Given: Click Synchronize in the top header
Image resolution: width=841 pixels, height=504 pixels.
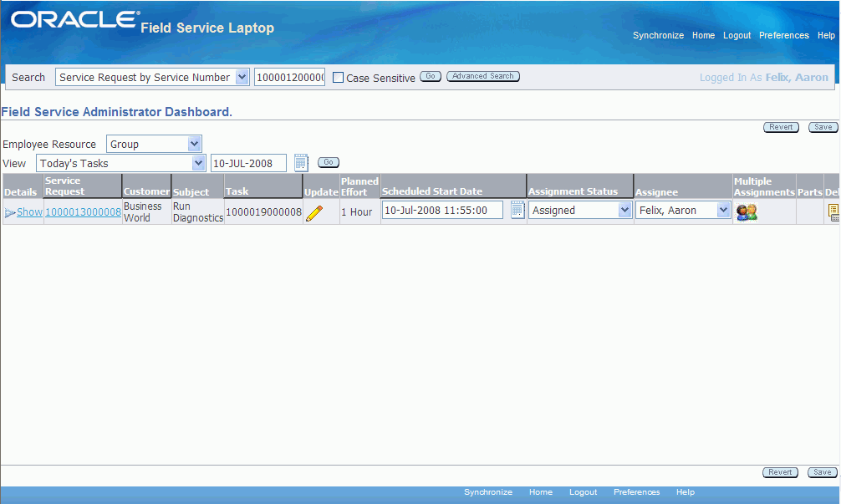Looking at the screenshot, I should (x=658, y=35).
